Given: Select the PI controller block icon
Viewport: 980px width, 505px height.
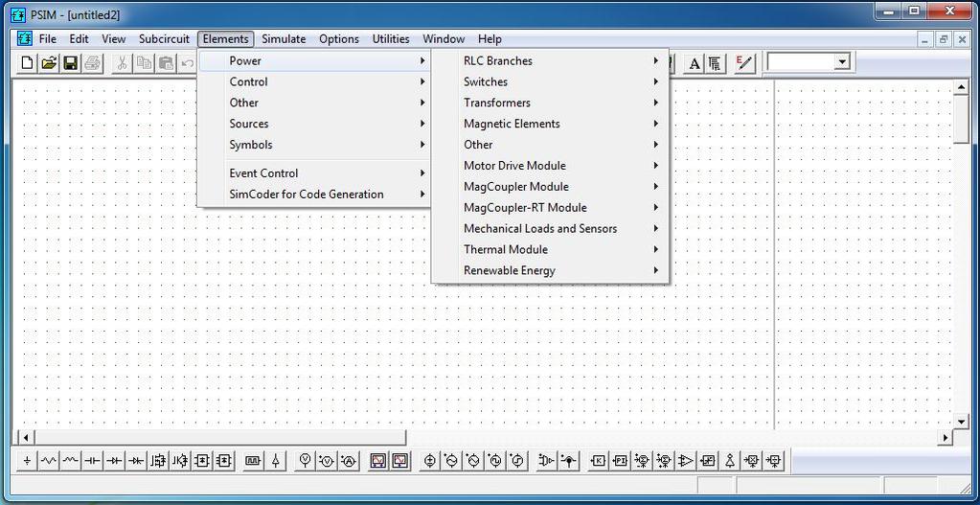Looking at the screenshot, I should (620, 461).
